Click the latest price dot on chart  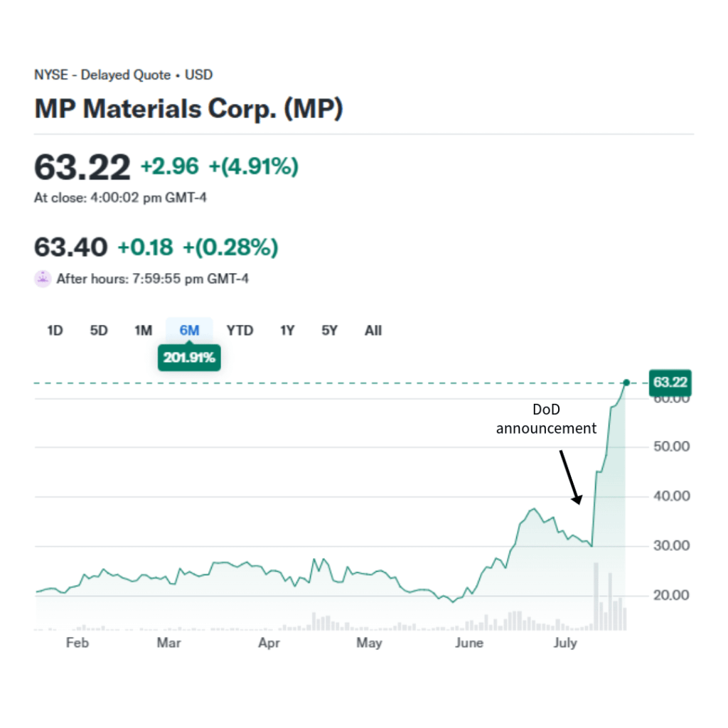(x=626, y=382)
